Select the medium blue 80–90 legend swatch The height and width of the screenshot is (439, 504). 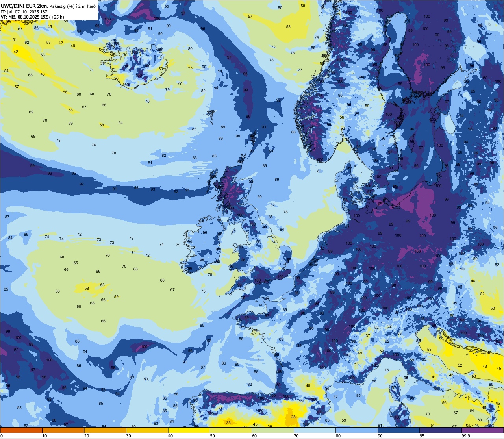pos(357,430)
